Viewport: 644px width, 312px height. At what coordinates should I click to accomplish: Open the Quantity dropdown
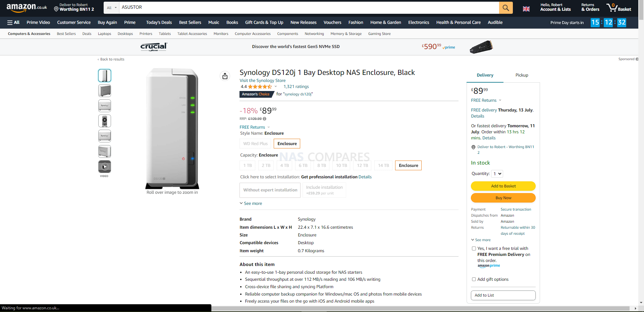point(497,174)
